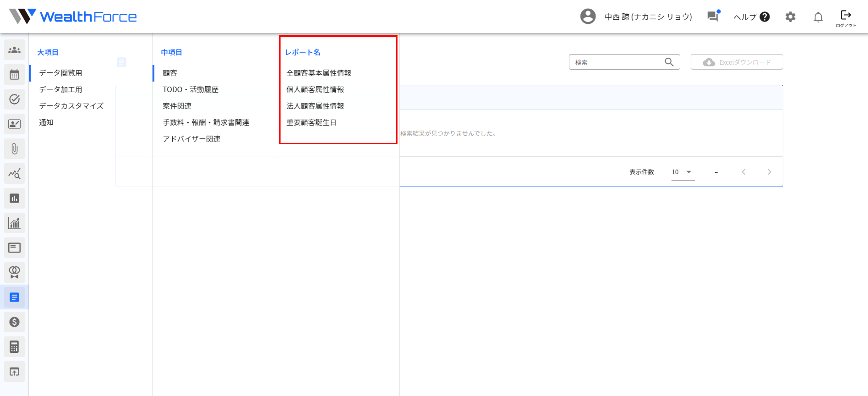Screen dimensions: 868x396
Task: Click the Excelダウンロード button
Action: tap(737, 62)
